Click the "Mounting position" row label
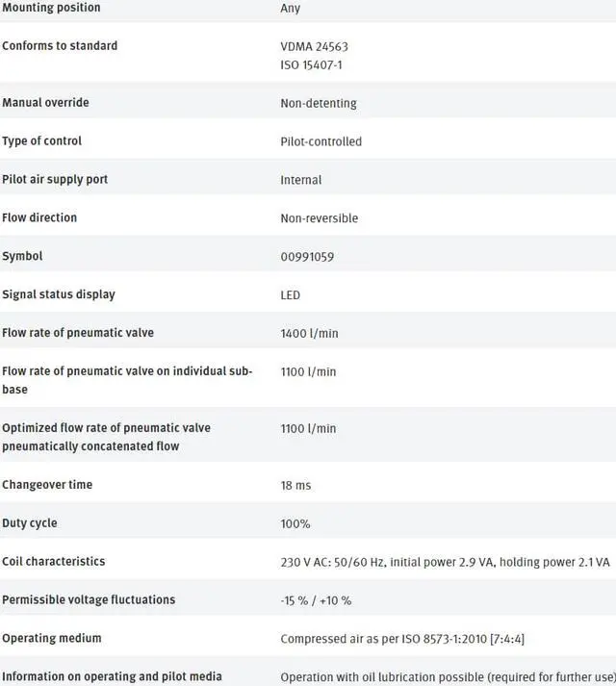The width and height of the screenshot is (616, 686). click(51, 8)
